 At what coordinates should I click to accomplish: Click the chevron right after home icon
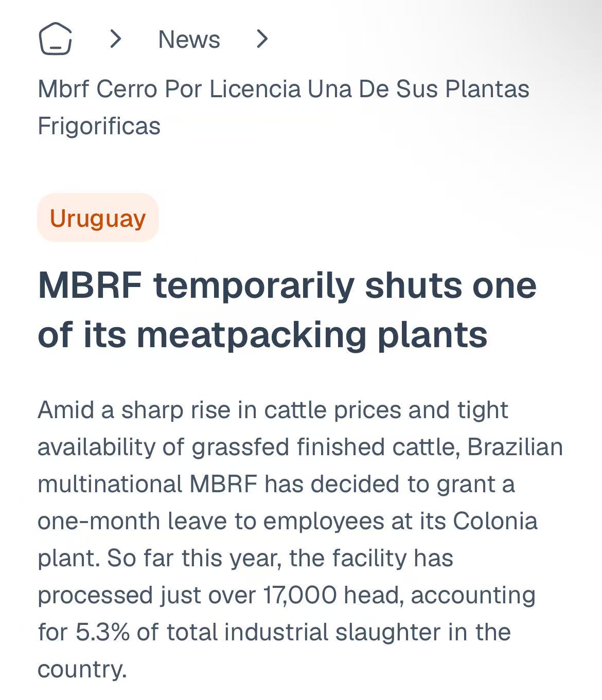116,39
